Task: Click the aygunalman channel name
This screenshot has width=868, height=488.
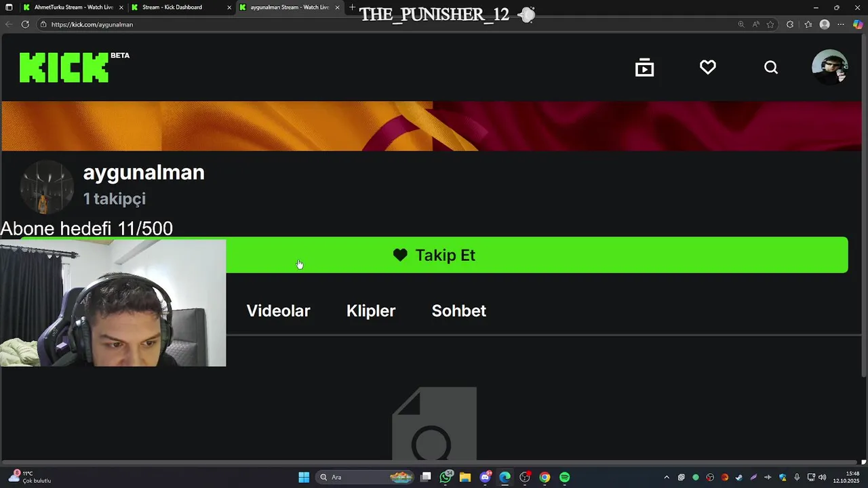Action: coord(144,172)
